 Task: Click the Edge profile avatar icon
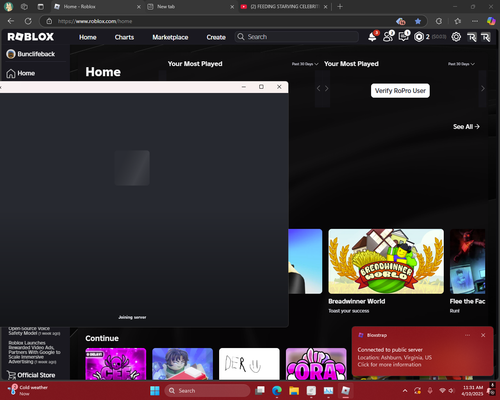(x=9, y=6)
